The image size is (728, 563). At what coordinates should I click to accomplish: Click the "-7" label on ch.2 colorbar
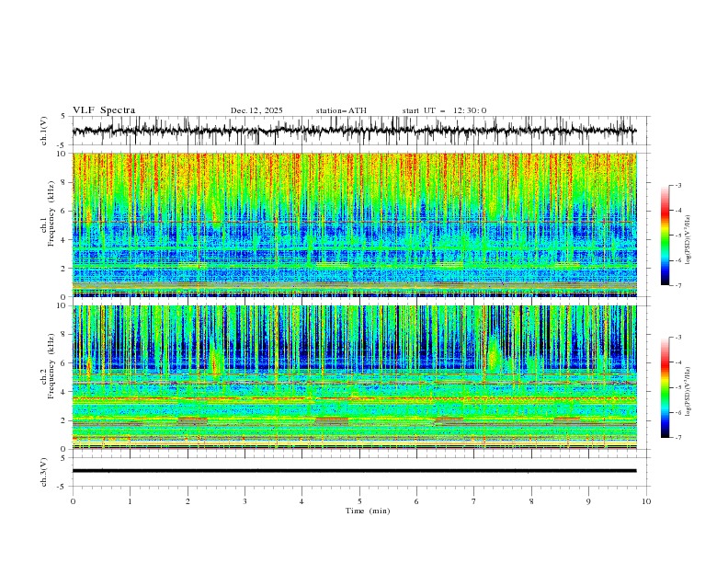point(677,438)
